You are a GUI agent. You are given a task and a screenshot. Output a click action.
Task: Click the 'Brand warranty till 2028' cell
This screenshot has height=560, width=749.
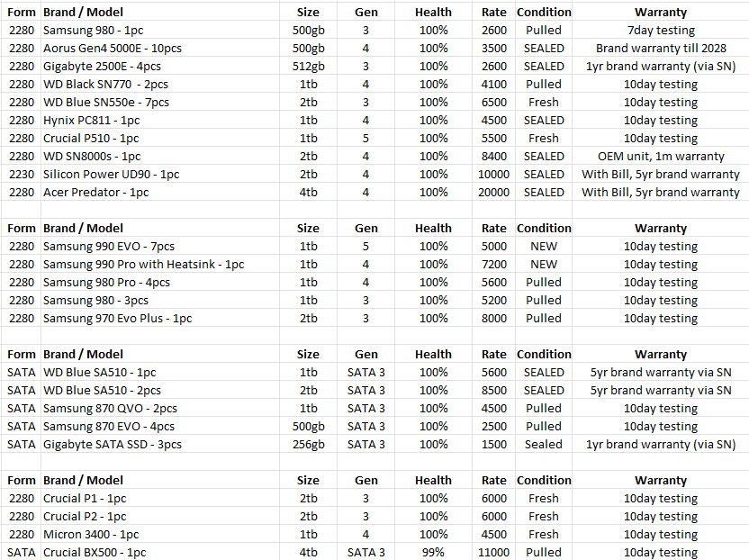coord(660,49)
